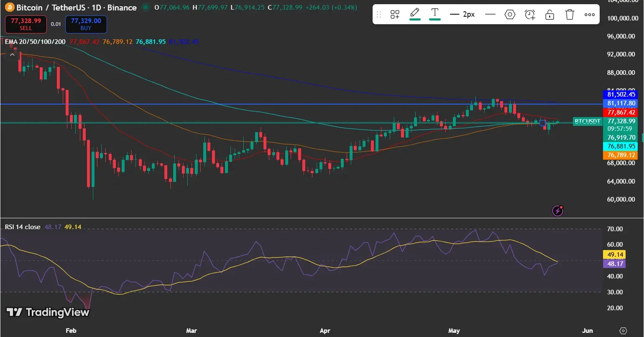The height and width of the screenshot is (337, 644).
Task: Click the yellow 49.14 RSI axis label
Action: coord(614,255)
